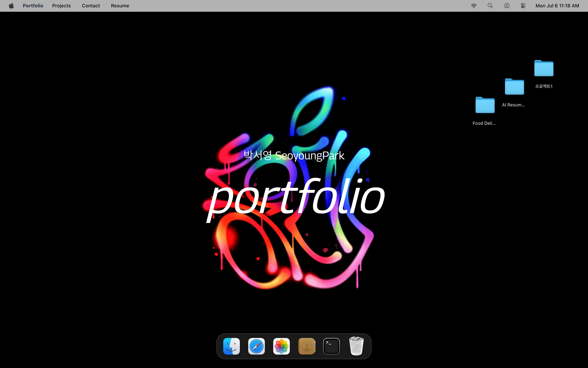The height and width of the screenshot is (368, 588).
Task: Open the Trash in the dock
Action: (356, 346)
